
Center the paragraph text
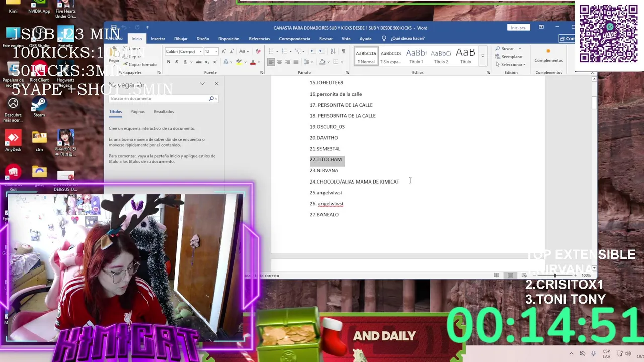279,62
